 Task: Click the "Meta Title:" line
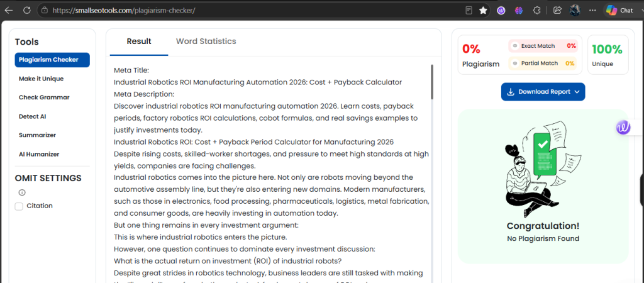(131, 70)
